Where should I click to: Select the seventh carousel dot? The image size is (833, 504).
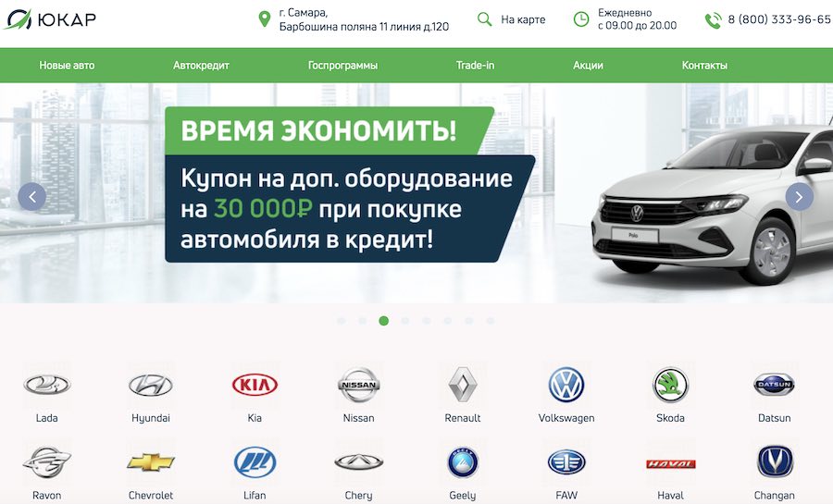469,321
